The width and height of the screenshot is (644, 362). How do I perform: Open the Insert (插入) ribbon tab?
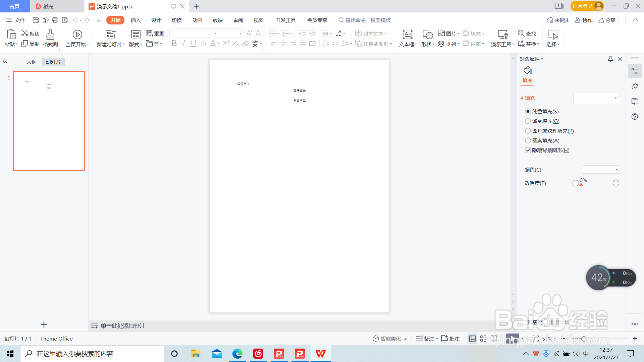136,20
